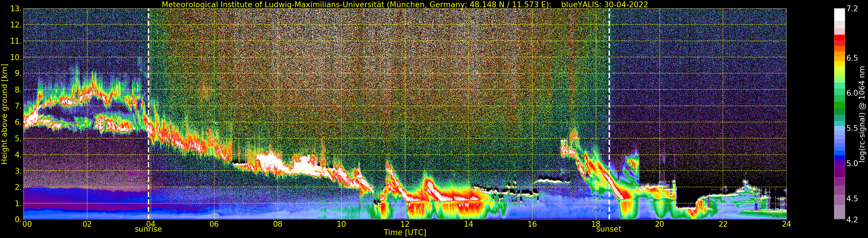
Task: Click the x-axis tick label '02'
Action: (87, 224)
